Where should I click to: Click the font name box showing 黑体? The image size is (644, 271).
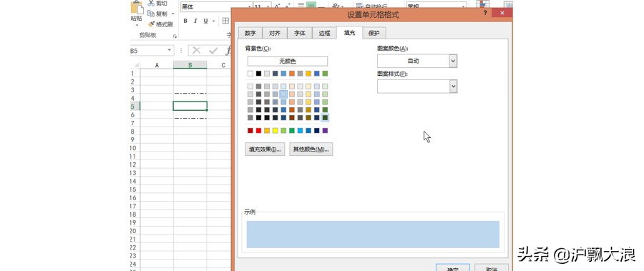(216, 7)
